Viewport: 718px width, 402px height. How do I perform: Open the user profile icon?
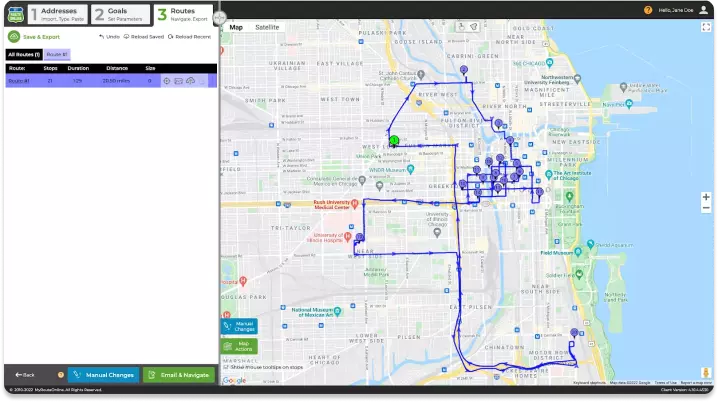[704, 10]
